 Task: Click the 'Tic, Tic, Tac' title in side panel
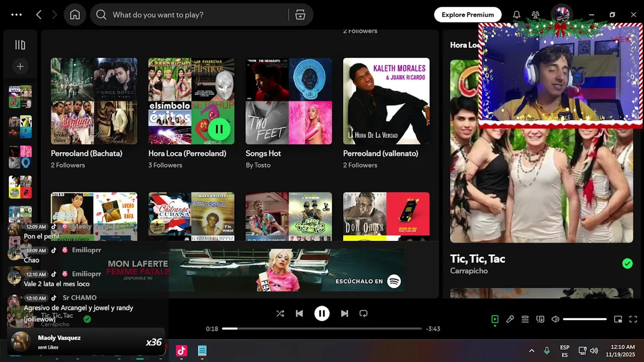[477, 259]
